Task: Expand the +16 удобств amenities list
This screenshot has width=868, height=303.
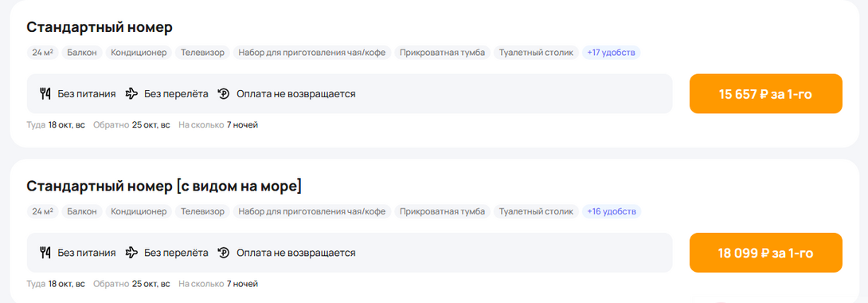Action: (x=611, y=211)
